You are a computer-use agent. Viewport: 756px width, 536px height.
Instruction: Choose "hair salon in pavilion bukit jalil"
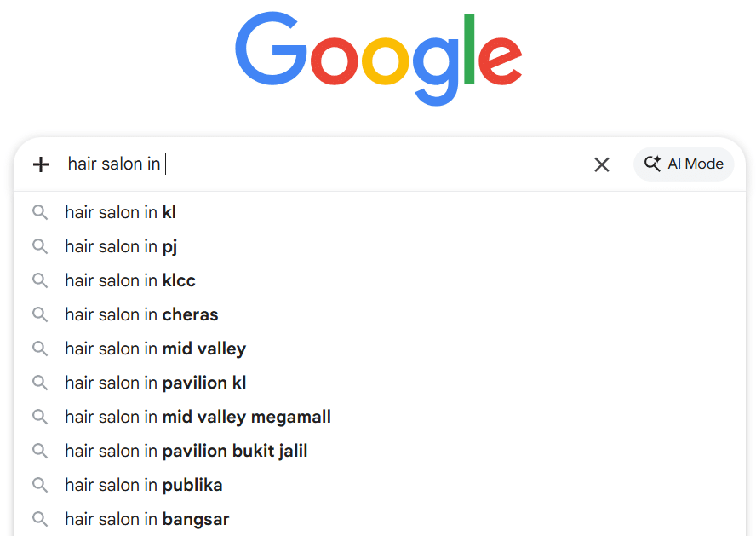[186, 451]
